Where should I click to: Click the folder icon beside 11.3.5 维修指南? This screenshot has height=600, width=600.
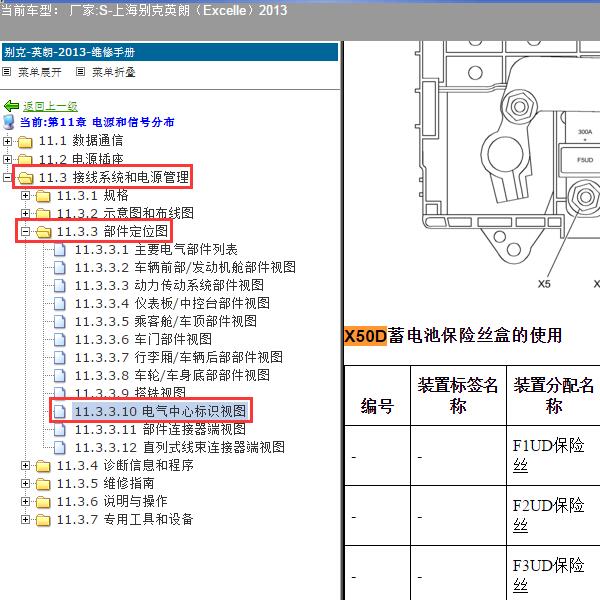[x=43, y=484]
